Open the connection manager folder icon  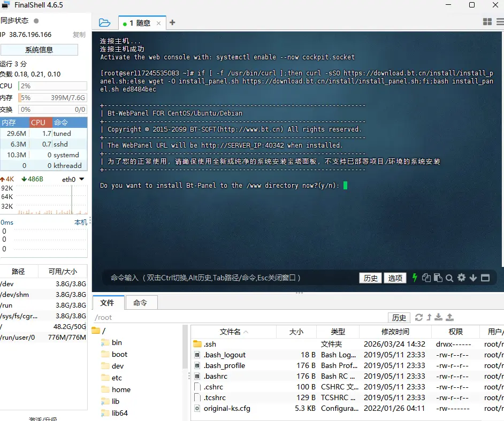104,22
